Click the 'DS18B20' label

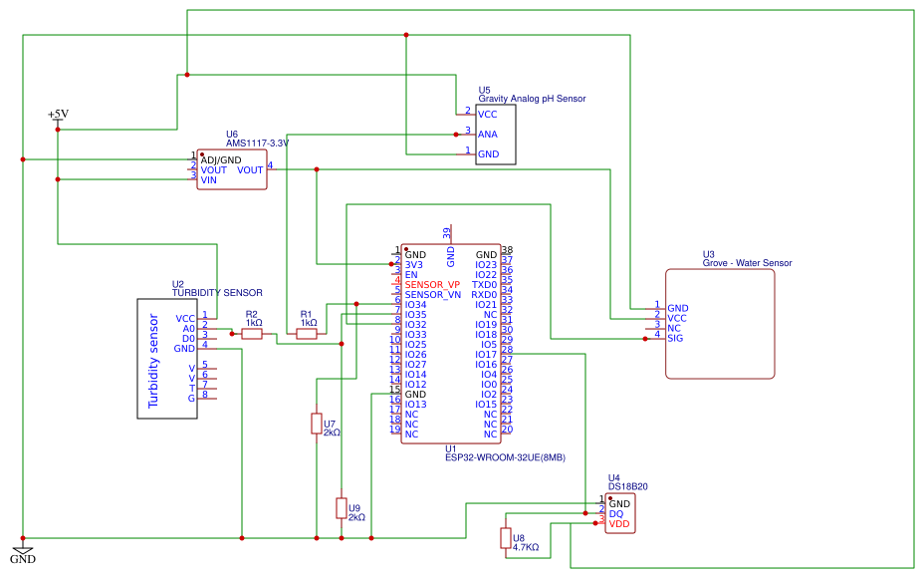(628, 486)
